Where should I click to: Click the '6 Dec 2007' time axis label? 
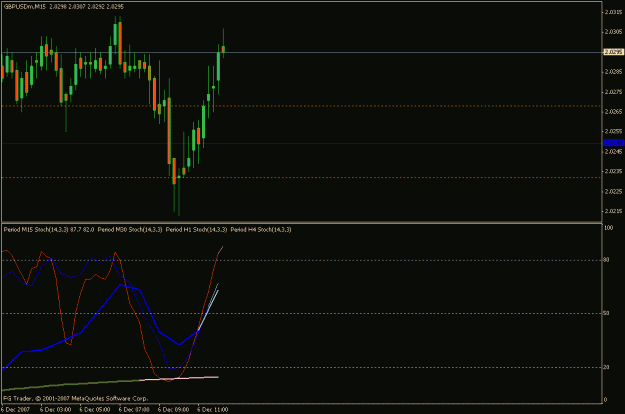[15, 410]
